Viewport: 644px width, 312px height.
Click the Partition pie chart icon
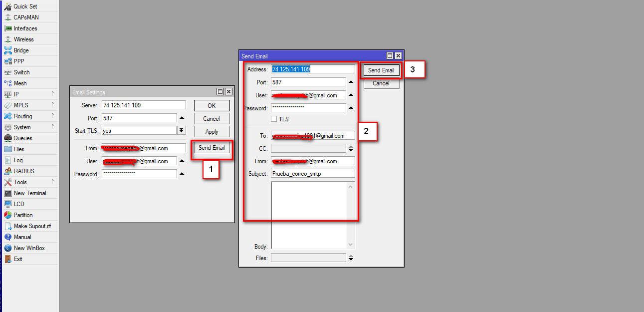pyautogui.click(x=7, y=215)
